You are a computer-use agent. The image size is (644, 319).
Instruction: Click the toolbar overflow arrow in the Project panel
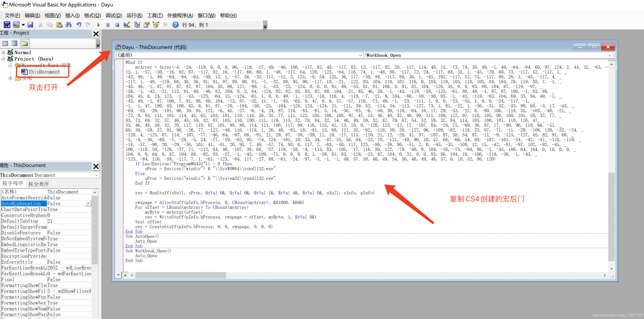tap(98, 44)
